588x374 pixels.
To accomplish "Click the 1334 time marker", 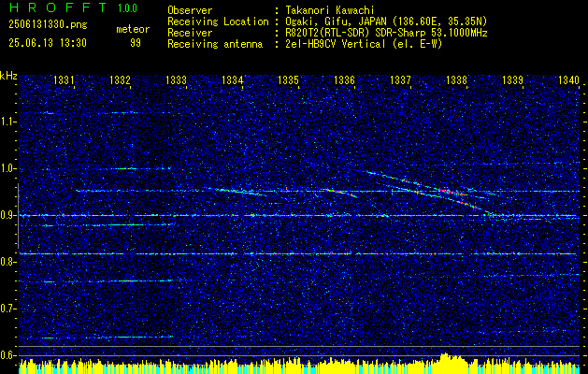I will point(233,79).
